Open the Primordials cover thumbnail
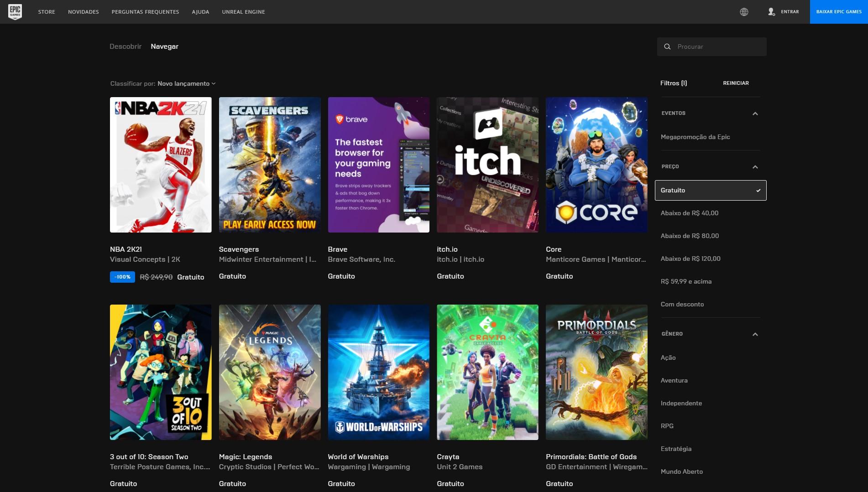This screenshot has width=868, height=492. point(596,372)
